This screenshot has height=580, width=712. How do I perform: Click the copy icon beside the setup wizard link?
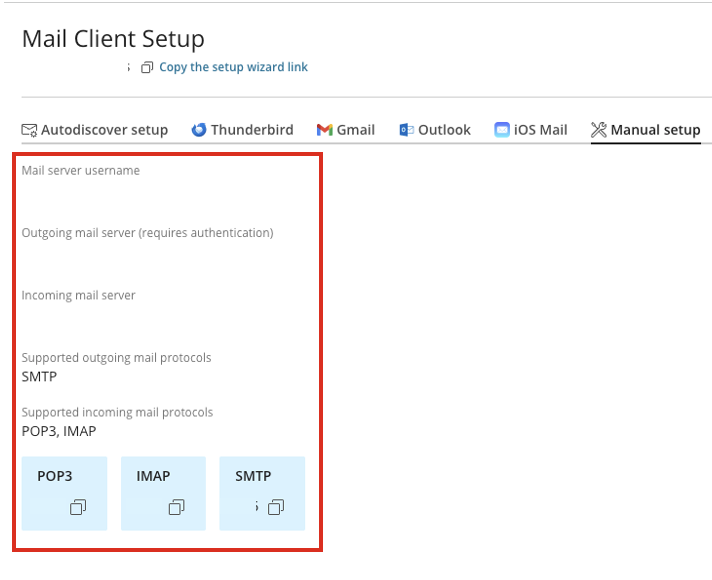pyautogui.click(x=147, y=68)
